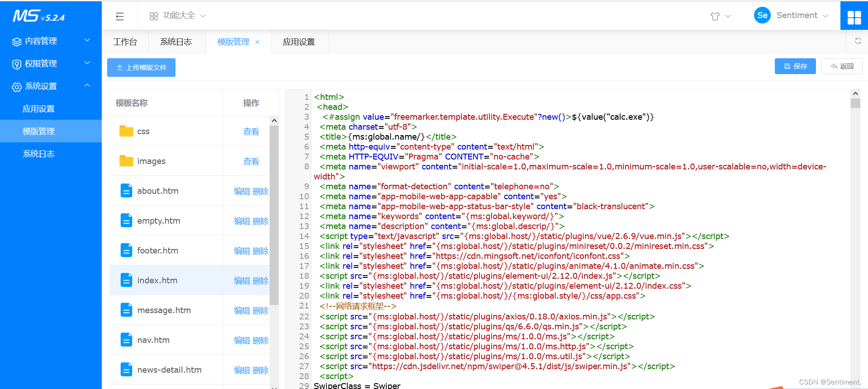Click 编辑 for index.htm
The width and height of the screenshot is (868, 389).
coord(242,281)
